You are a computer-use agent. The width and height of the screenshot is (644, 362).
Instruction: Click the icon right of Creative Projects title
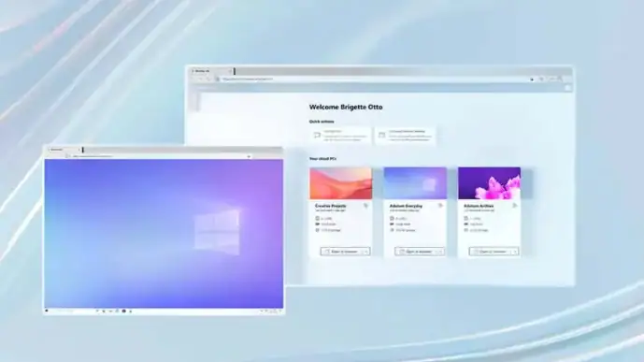point(366,206)
